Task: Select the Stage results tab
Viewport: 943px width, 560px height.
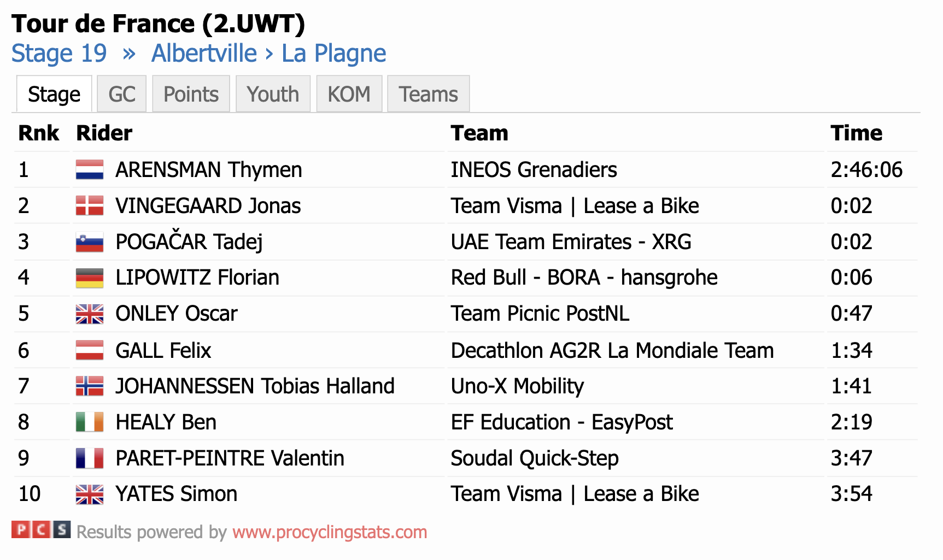Action: (x=54, y=94)
